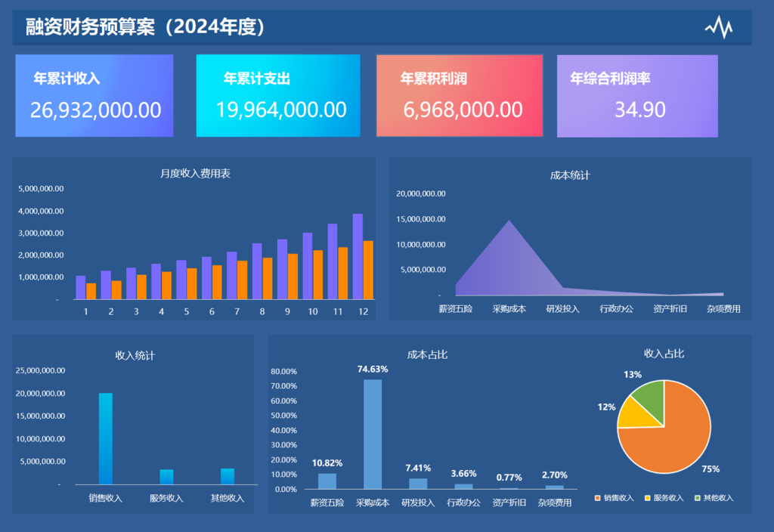Click the orange 销售收入 legend swatch
The width and height of the screenshot is (774, 532).
(x=598, y=498)
